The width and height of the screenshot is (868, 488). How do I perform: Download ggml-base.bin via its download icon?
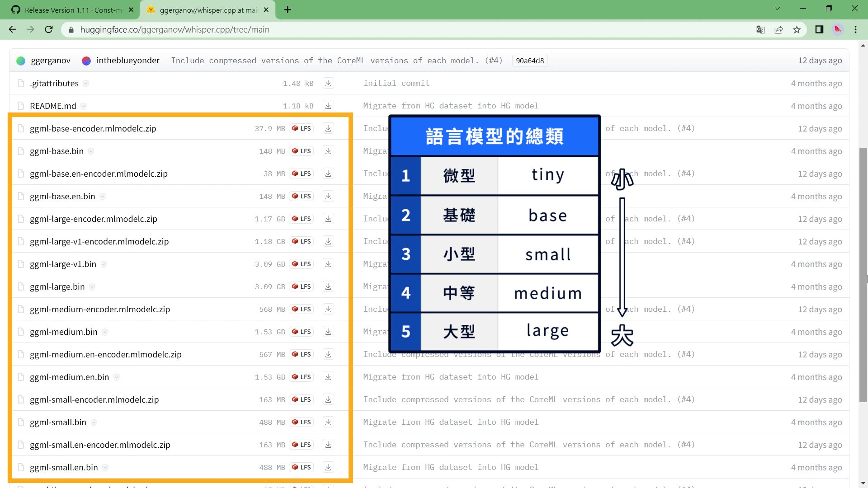[x=328, y=151]
